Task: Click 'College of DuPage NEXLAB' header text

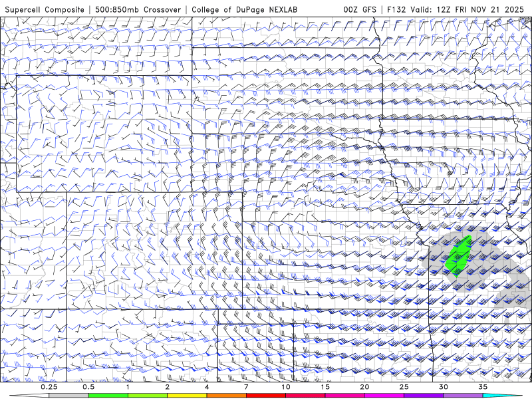Action: pyautogui.click(x=244, y=10)
